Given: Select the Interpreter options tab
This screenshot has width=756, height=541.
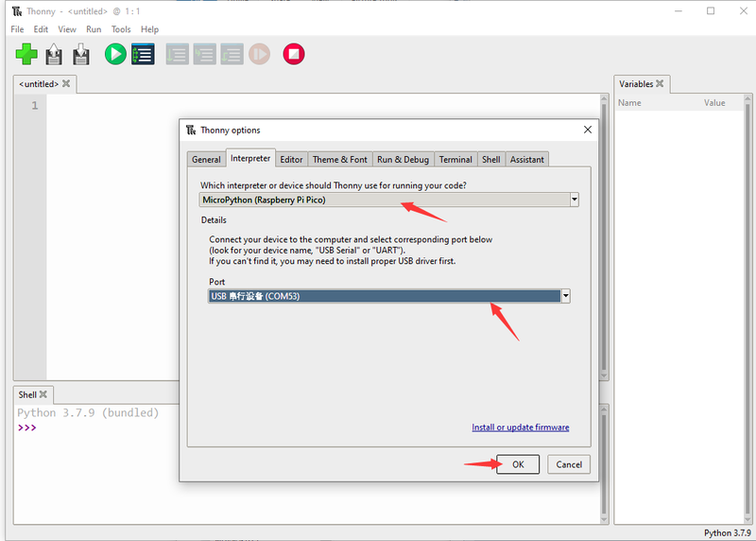Looking at the screenshot, I should pos(250,158).
